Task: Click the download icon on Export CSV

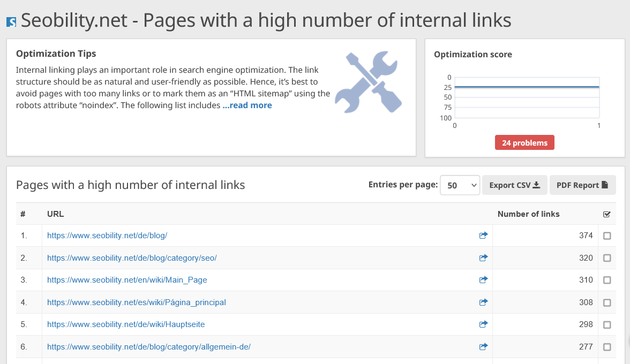Action: point(536,184)
